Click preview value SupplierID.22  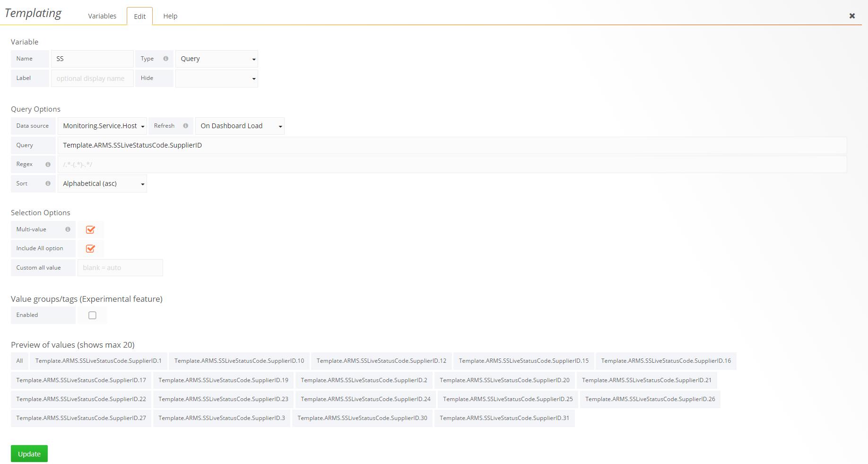pos(81,399)
